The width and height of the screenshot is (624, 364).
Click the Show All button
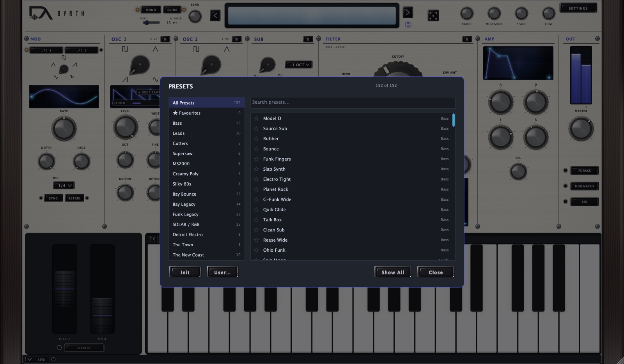point(393,272)
